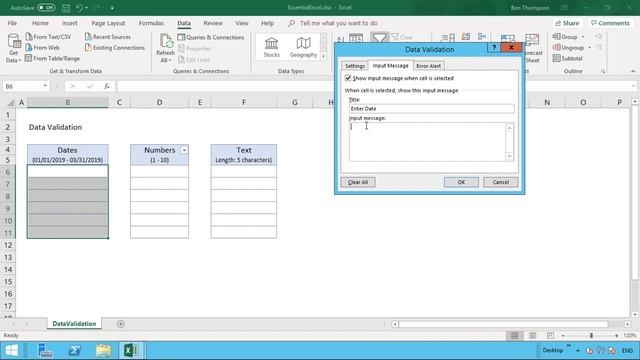
Task: Open the Get Data dropdown
Action: [x=13, y=48]
